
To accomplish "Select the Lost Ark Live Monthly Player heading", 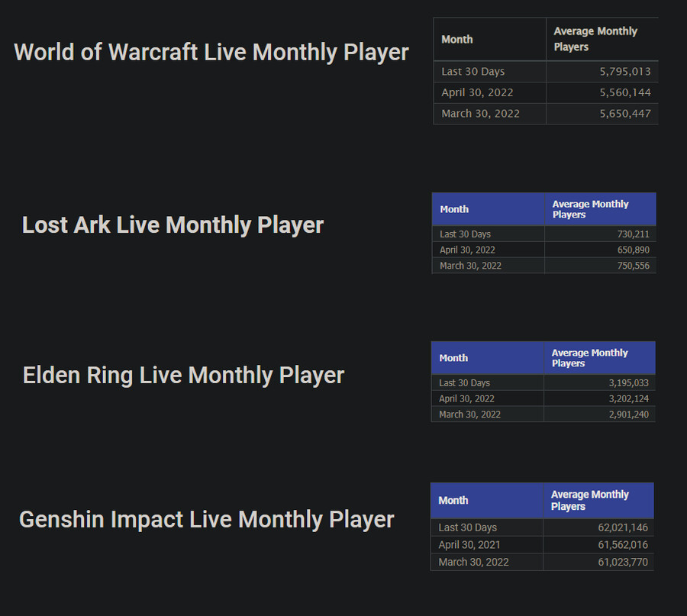I will (173, 225).
